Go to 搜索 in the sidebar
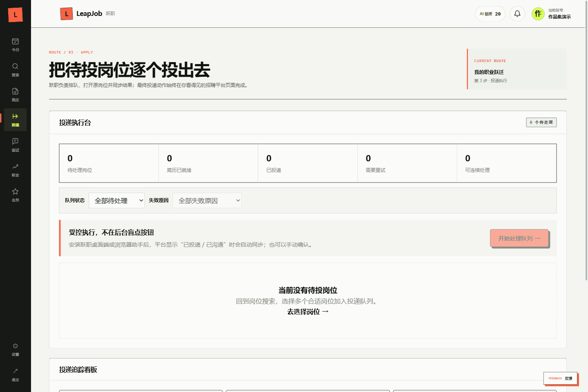Viewport: 588px width, 392px height. pos(15,70)
